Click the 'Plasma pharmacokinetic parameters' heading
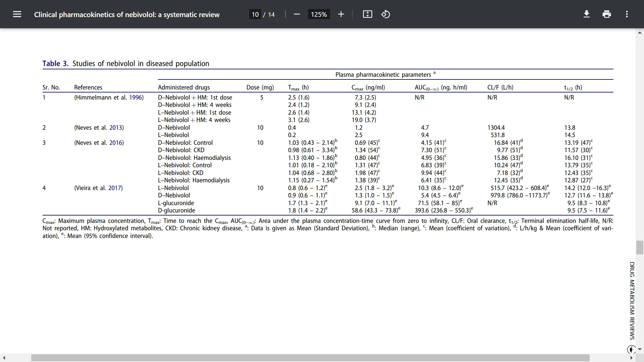644x362 pixels. click(x=383, y=75)
